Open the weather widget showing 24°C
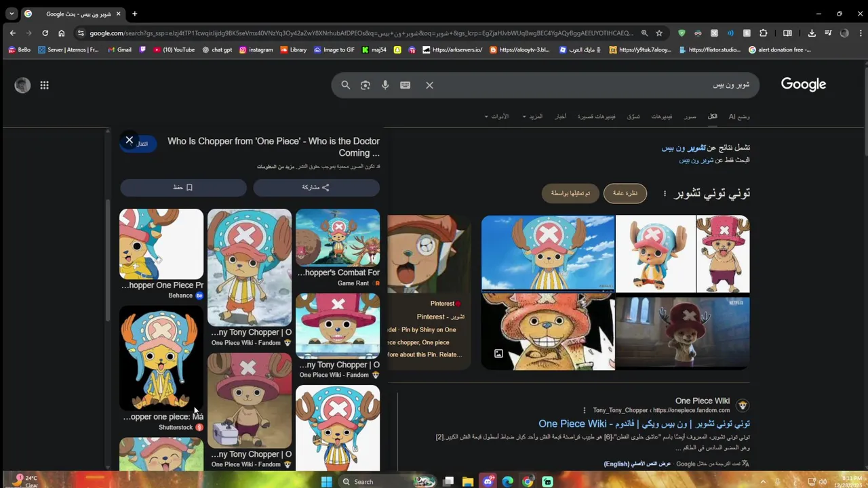868x488 pixels. pos(26,481)
